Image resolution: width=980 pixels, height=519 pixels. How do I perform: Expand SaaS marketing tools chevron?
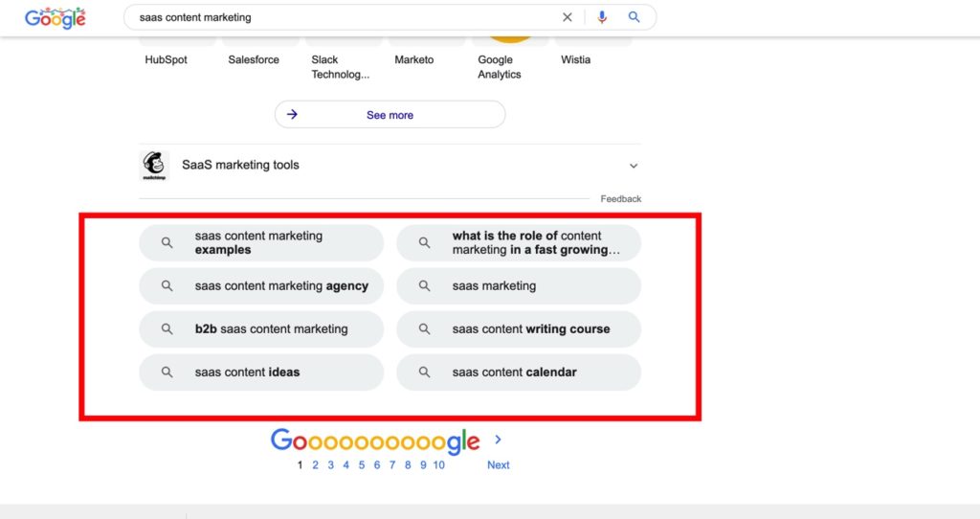pyautogui.click(x=634, y=166)
